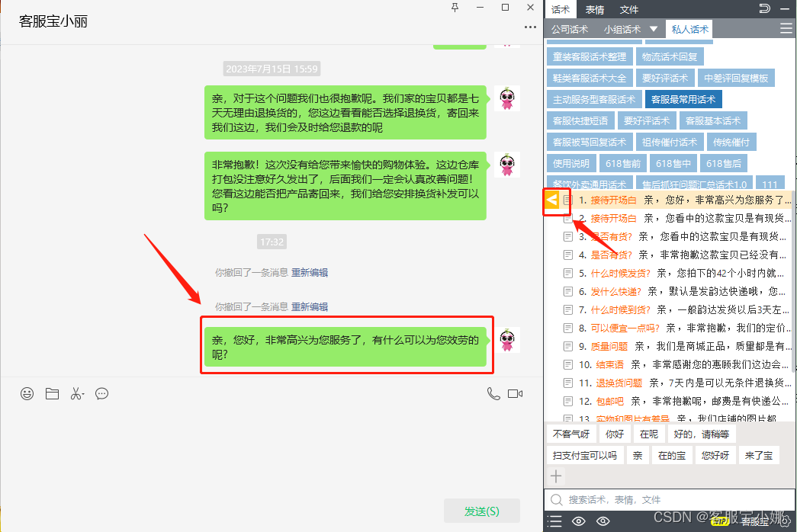This screenshot has width=797, height=532.
Task: Click the VIP badge in the bottom bar
Action: point(720,521)
